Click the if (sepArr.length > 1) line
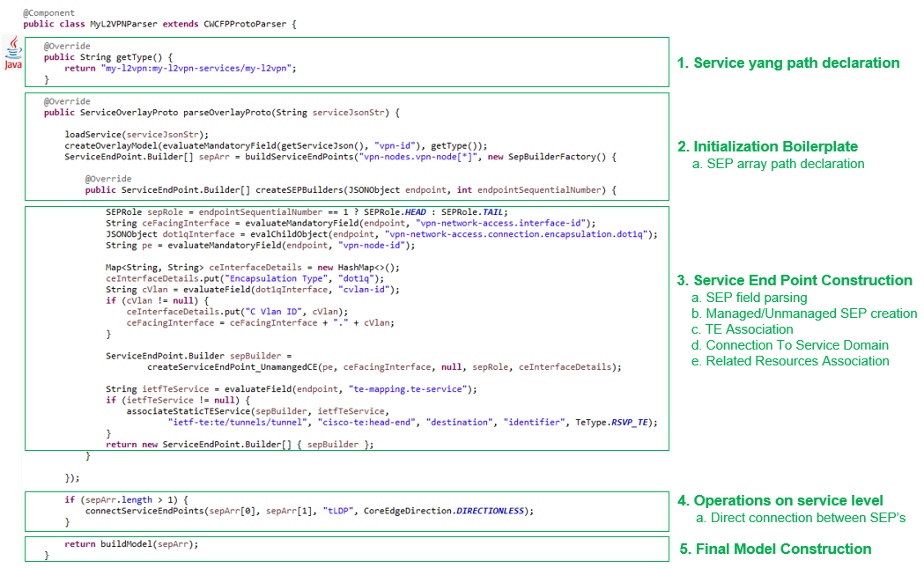This screenshot has height=568, width=924. coord(126,499)
